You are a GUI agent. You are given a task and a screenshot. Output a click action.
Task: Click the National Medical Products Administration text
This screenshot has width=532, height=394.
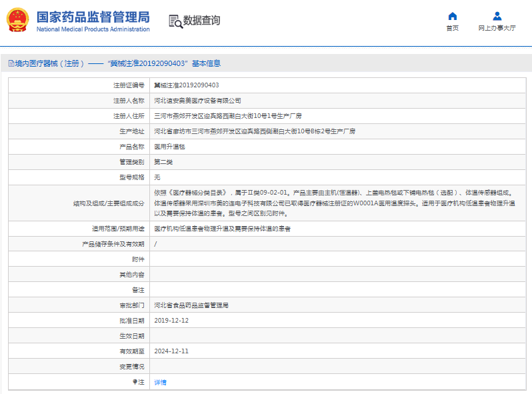pos(93,29)
